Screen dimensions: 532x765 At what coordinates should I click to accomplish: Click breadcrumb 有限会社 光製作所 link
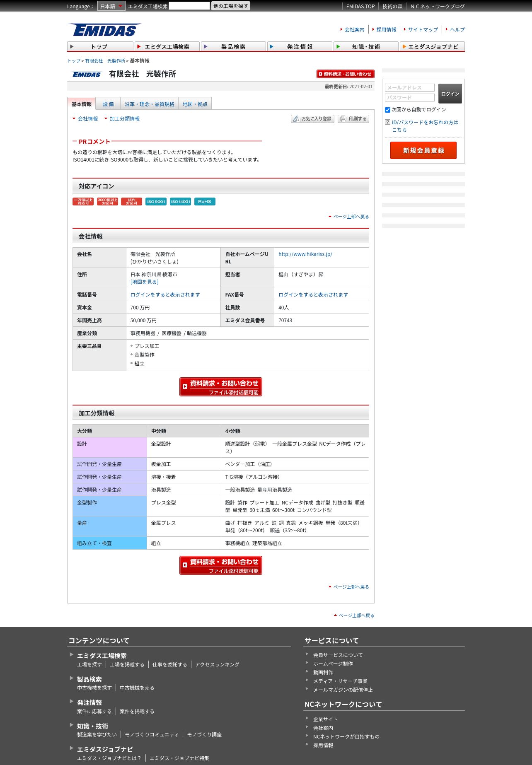[x=105, y=61]
